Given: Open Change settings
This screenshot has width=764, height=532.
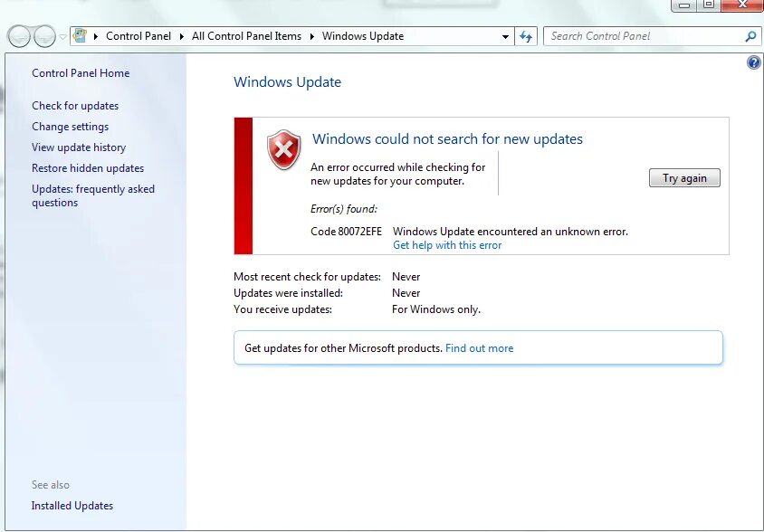Looking at the screenshot, I should (71, 127).
